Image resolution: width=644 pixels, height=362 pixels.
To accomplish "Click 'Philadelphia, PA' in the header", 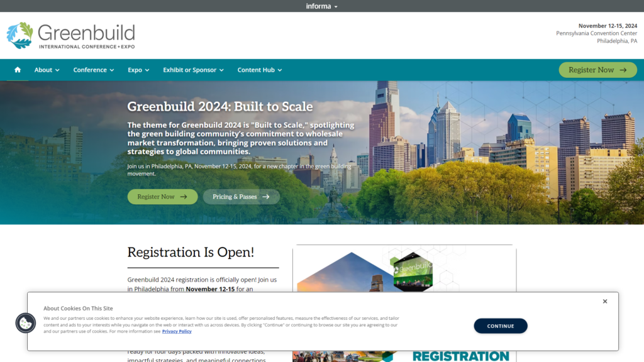I will click(617, 41).
